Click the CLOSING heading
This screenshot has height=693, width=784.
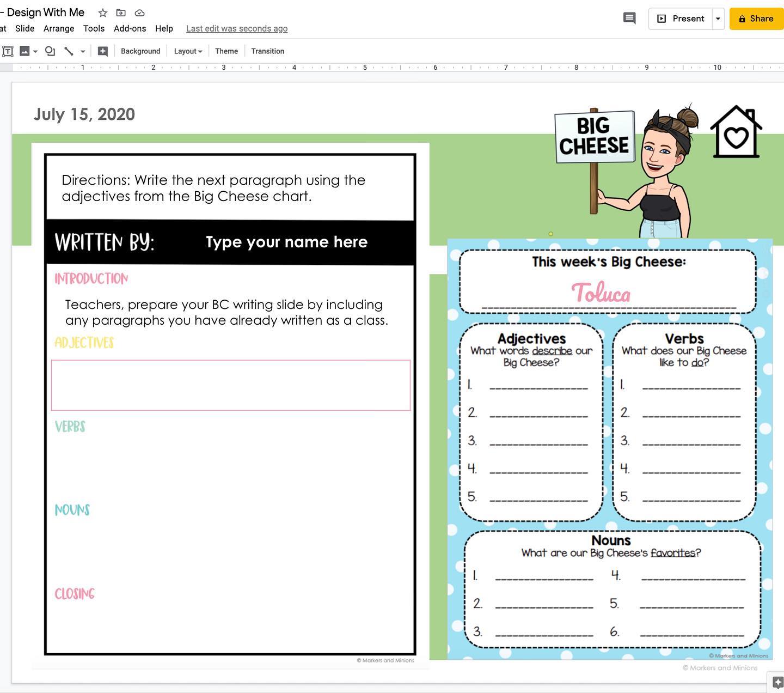[x=75, y=593]
